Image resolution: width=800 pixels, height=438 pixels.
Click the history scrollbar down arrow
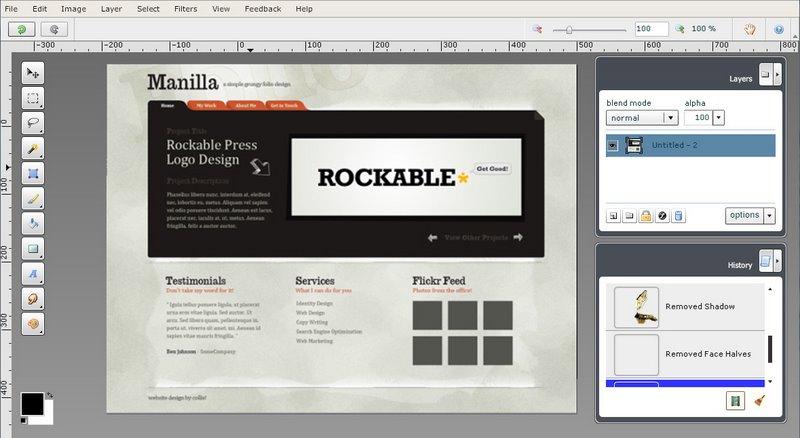coord(770,381)
